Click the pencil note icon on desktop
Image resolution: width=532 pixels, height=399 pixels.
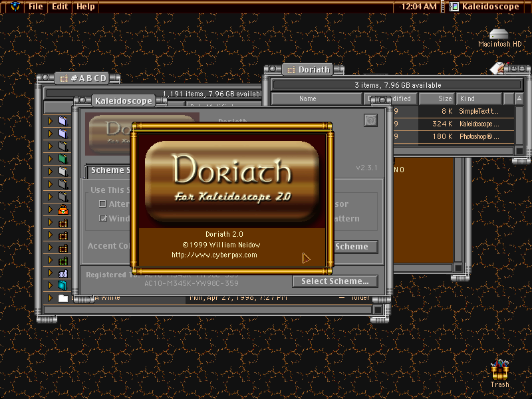[498, 68]
